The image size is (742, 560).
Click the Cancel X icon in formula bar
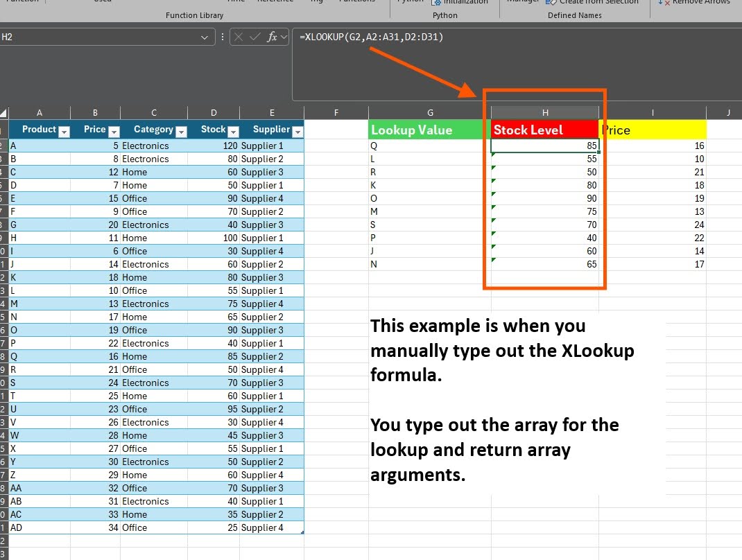[x=239, y=37]
